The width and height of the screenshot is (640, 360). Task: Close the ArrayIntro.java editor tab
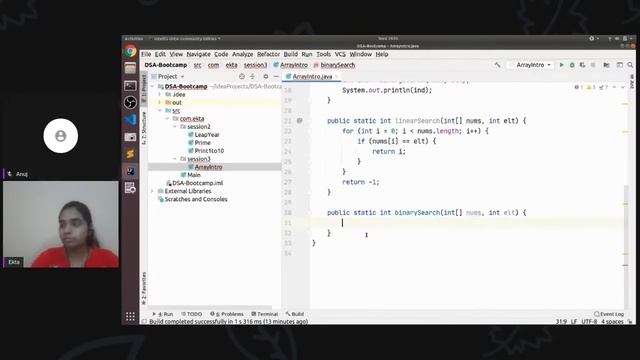(337, 76)
